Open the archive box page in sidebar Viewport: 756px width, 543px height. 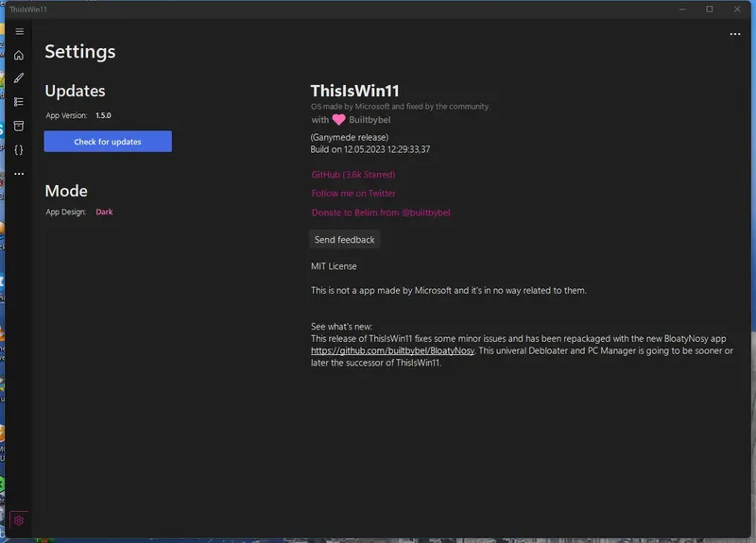click(19, 126)
